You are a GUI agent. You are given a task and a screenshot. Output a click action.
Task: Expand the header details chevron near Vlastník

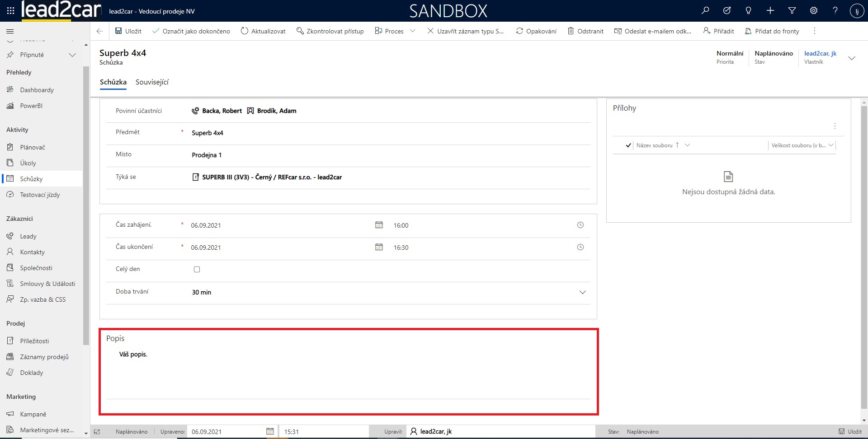[x=852, y=58]
